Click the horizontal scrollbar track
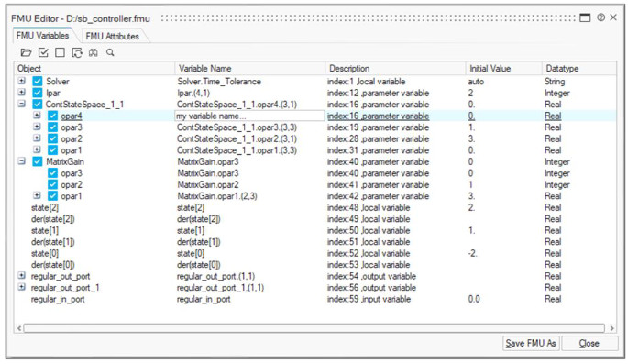The image size is (628, 364). coord(314,328)
